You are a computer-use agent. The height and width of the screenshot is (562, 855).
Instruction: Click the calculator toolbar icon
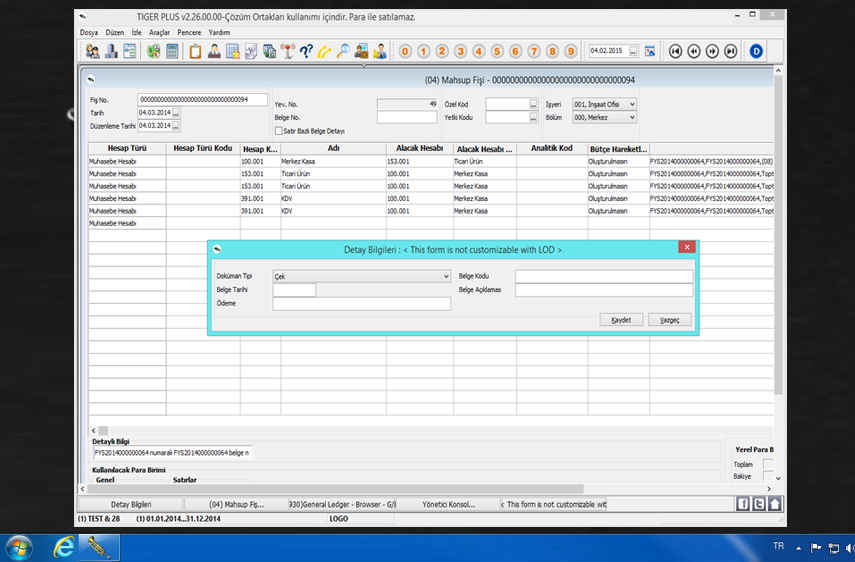(172, 51)
